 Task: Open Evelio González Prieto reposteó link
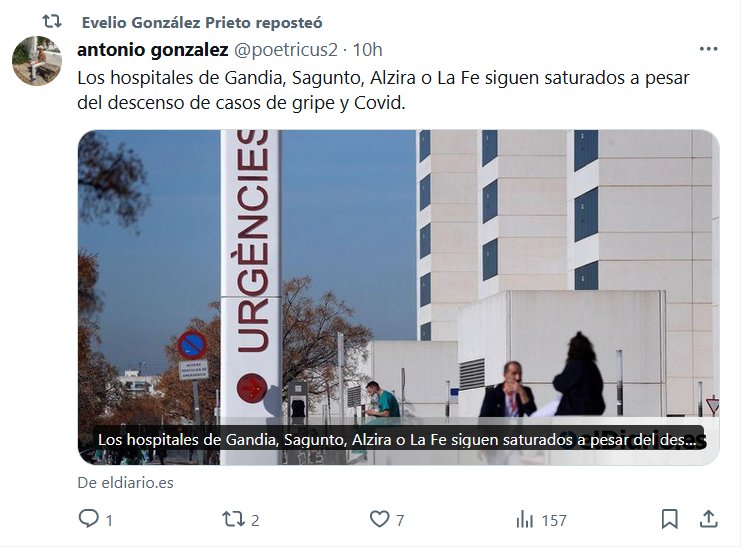coord(202,22)
